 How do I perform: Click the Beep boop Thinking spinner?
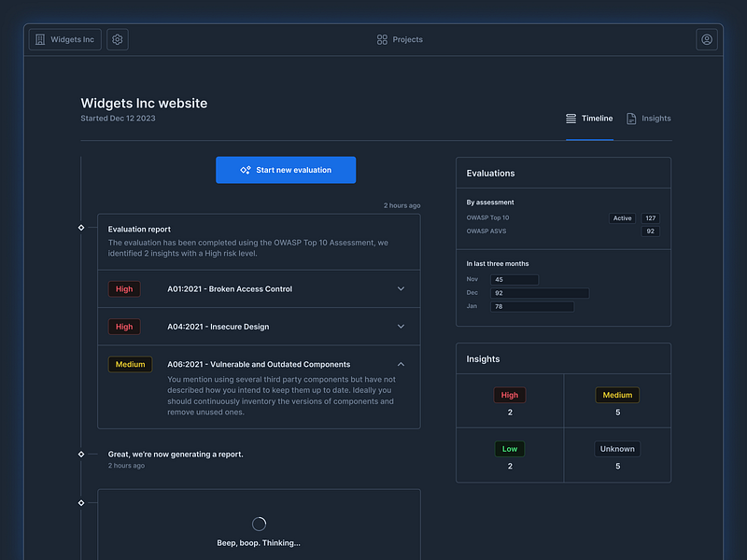click(x=259, y=524)
